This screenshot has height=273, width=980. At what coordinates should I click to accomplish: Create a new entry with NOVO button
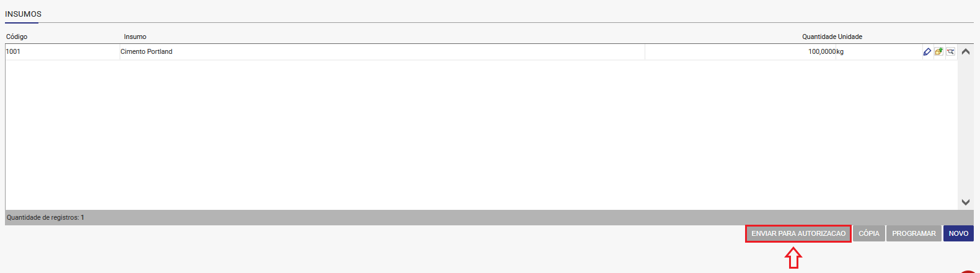point(958,233)
